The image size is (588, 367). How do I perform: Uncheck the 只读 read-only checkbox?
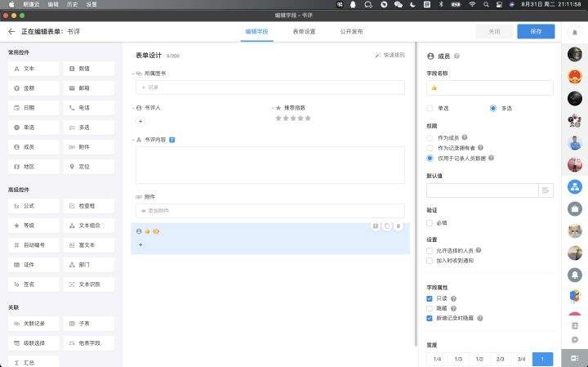click(430, 299)
